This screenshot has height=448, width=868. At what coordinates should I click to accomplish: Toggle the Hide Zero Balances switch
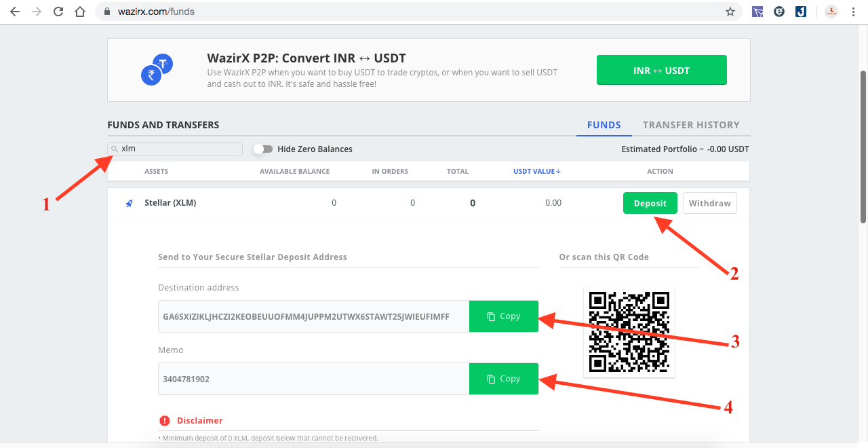263,149
